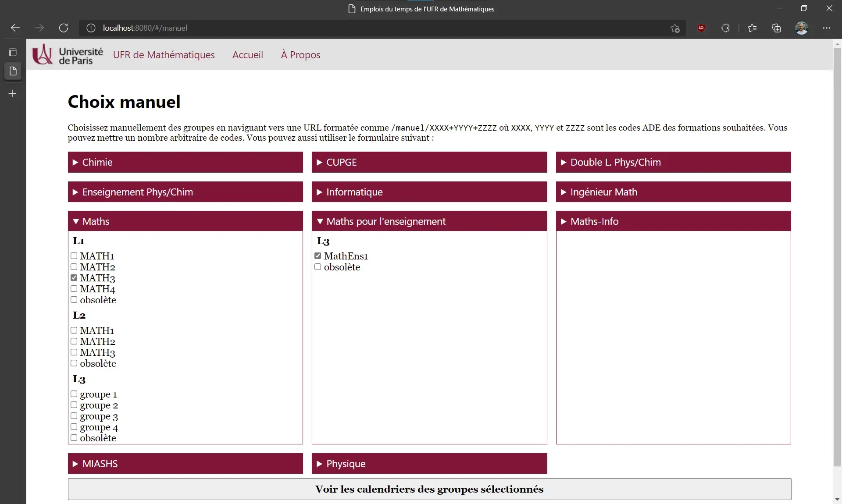The image size is (842, 504).
Task: Expand the Chimie section
Action: 185,162
